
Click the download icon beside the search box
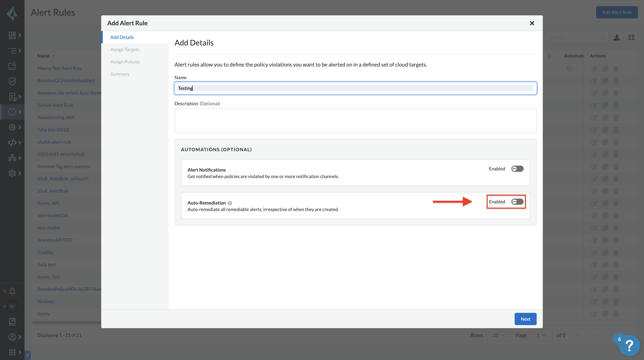(617, 37)
